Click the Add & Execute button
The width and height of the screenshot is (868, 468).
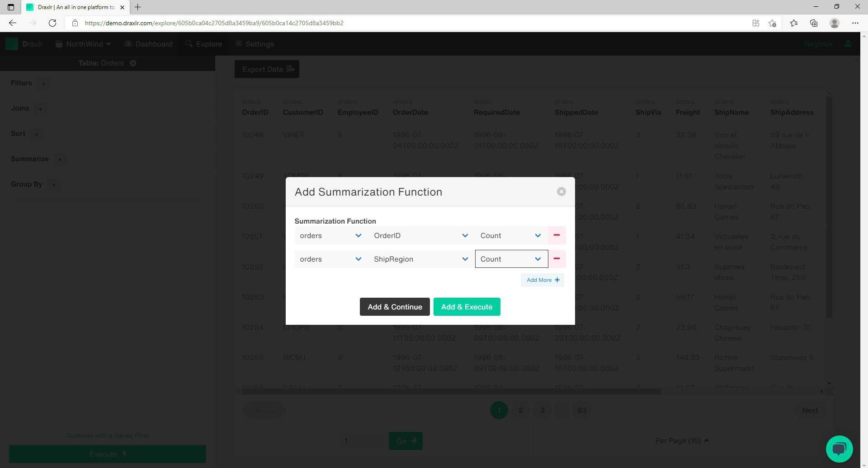click(467, 307)
